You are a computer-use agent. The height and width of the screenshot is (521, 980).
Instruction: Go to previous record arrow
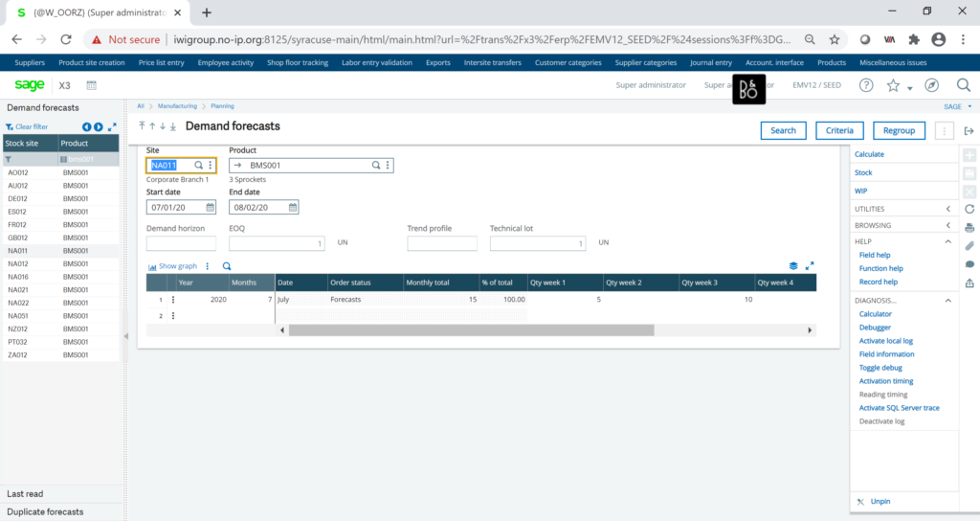tap(152, 125)
